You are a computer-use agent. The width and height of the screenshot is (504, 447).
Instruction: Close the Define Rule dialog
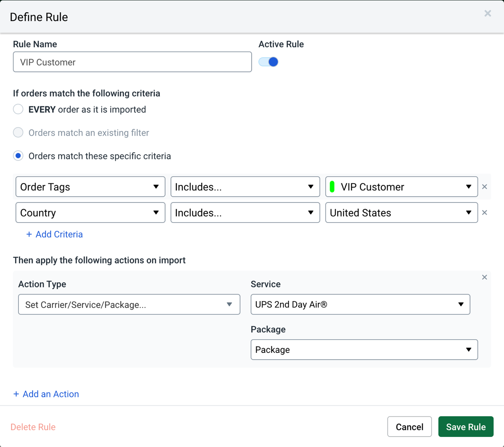pos(487,13)
